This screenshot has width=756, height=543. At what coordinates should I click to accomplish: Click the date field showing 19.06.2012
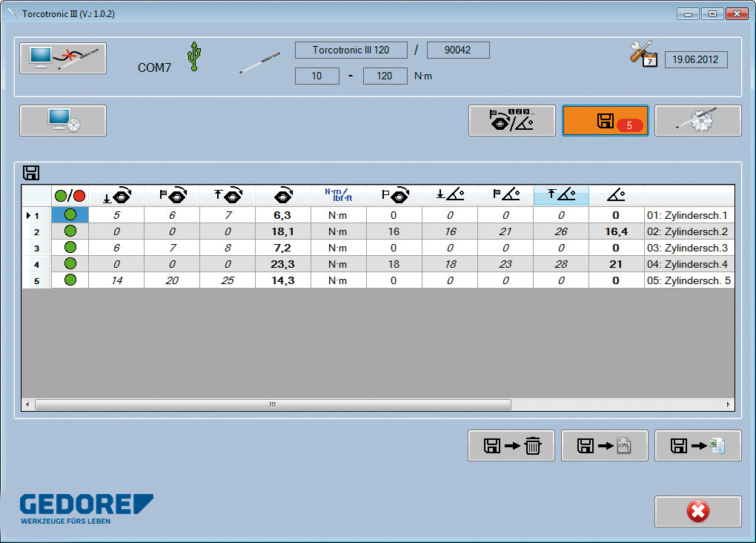(695, 60)
